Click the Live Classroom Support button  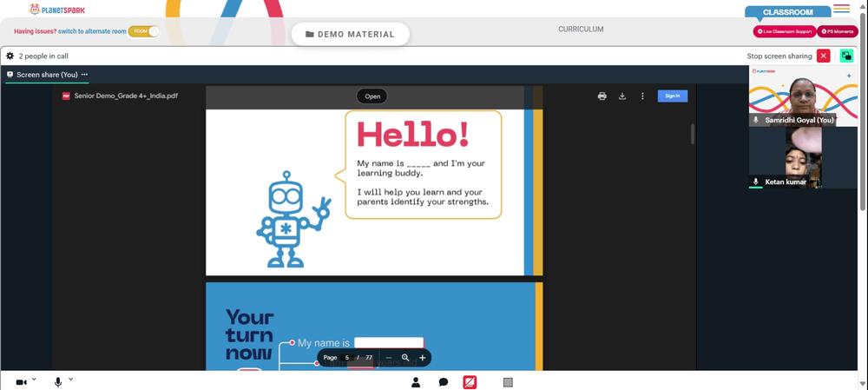pos(785,31)
